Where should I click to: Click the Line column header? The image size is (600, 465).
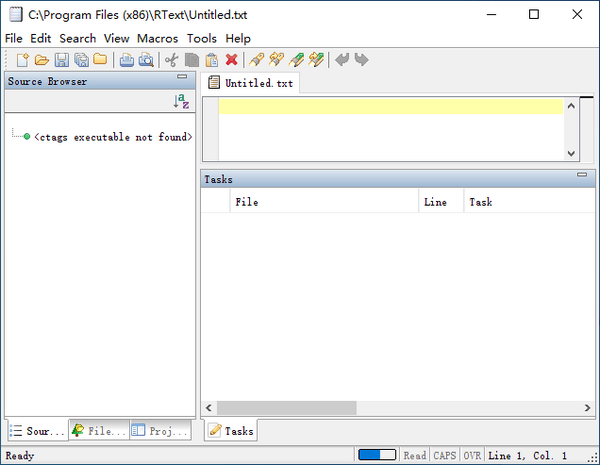(436, 202)
